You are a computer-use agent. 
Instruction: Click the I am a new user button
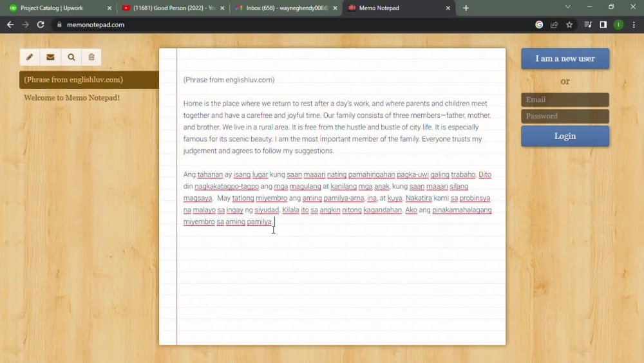(x=565, y=59)
